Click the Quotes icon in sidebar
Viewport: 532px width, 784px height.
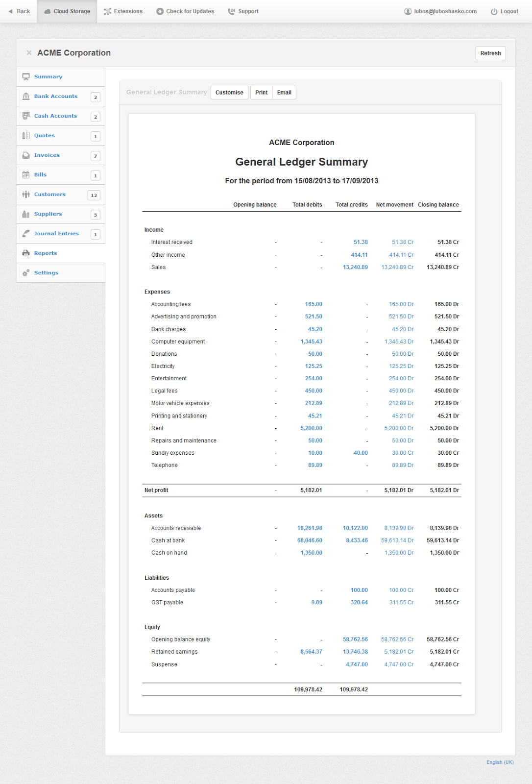pyautogui.click(x=26, y=136)
